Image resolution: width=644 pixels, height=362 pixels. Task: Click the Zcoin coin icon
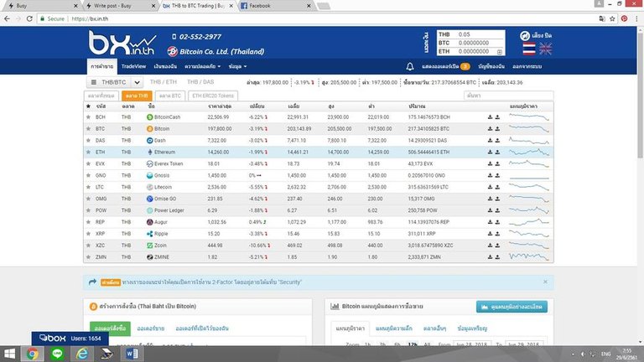(x=150, y=245)
